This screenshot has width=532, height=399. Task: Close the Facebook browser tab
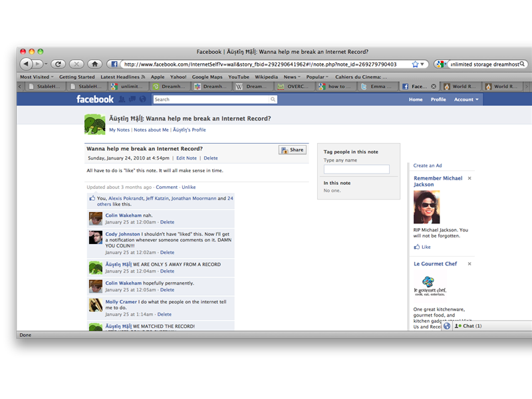[434, 86]
